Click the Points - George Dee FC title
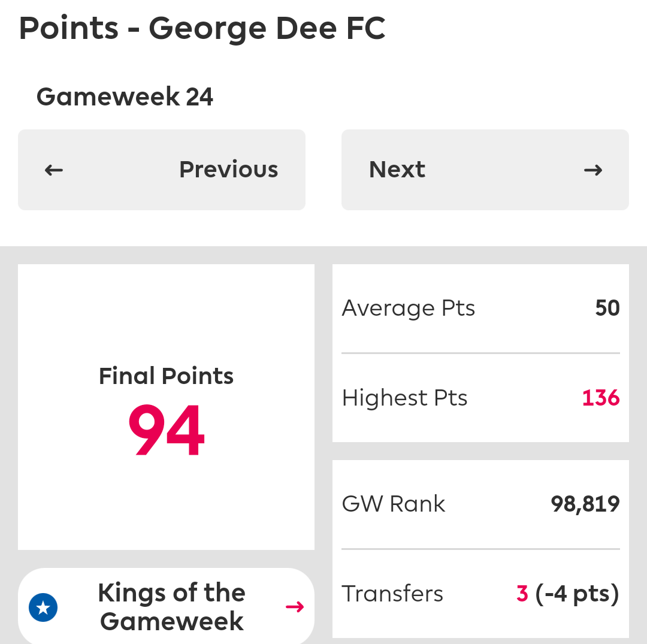 point(202,29)
